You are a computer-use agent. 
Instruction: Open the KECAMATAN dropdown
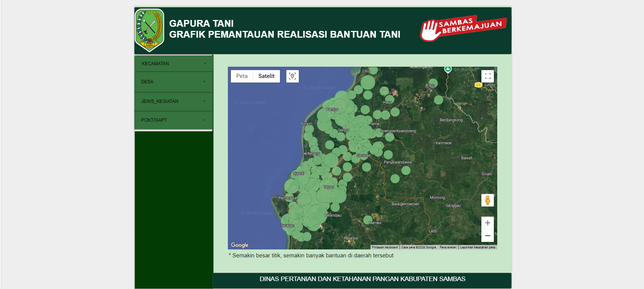point(174,63)
